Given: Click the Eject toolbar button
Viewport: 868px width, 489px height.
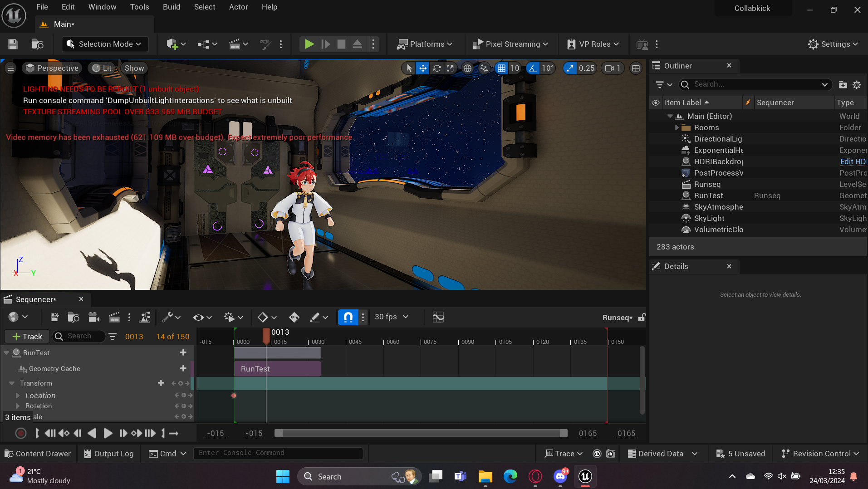Looking at the screenshot, I should tap(357, 44).
